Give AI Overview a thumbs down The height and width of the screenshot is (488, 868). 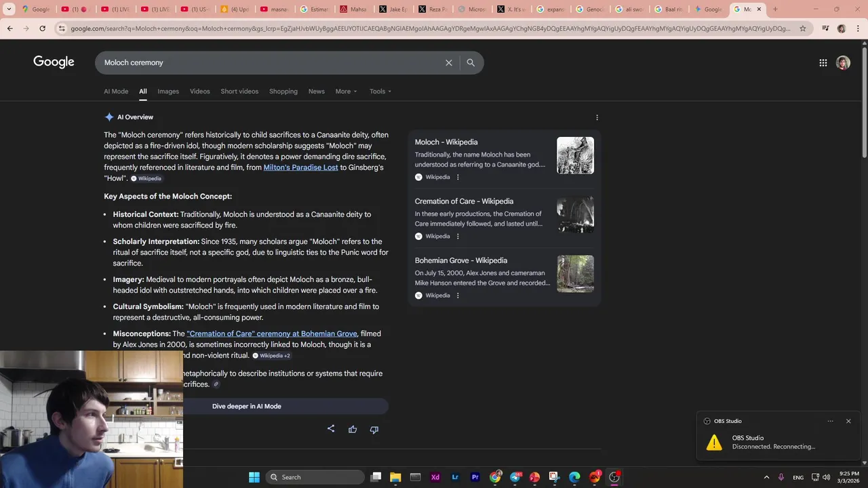point(374,429)
